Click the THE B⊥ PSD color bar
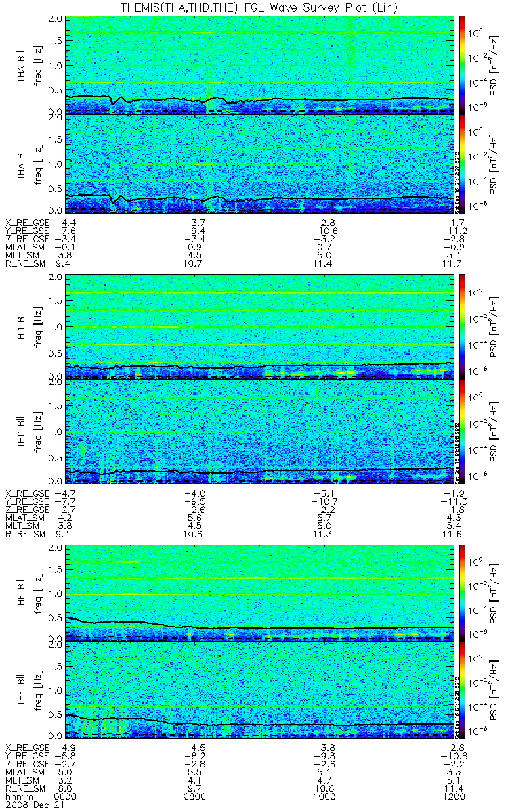 [463, 593]
